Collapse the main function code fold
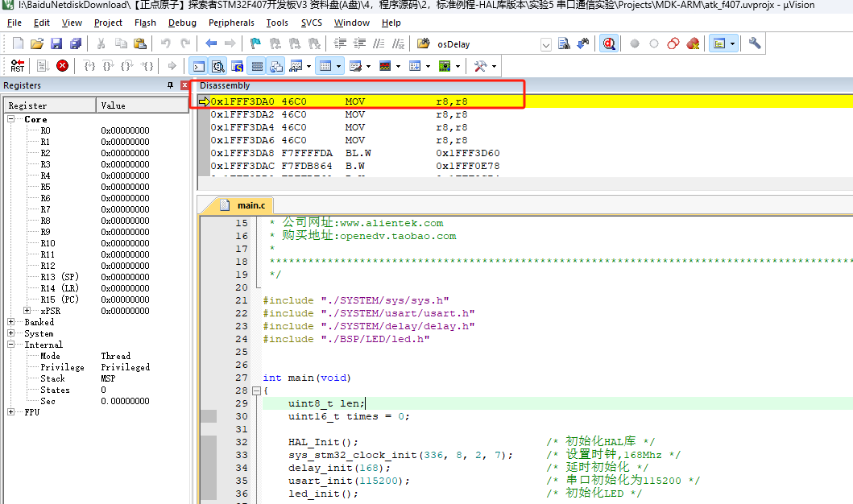This screenshot has width=853, height=504. (256, 390)
